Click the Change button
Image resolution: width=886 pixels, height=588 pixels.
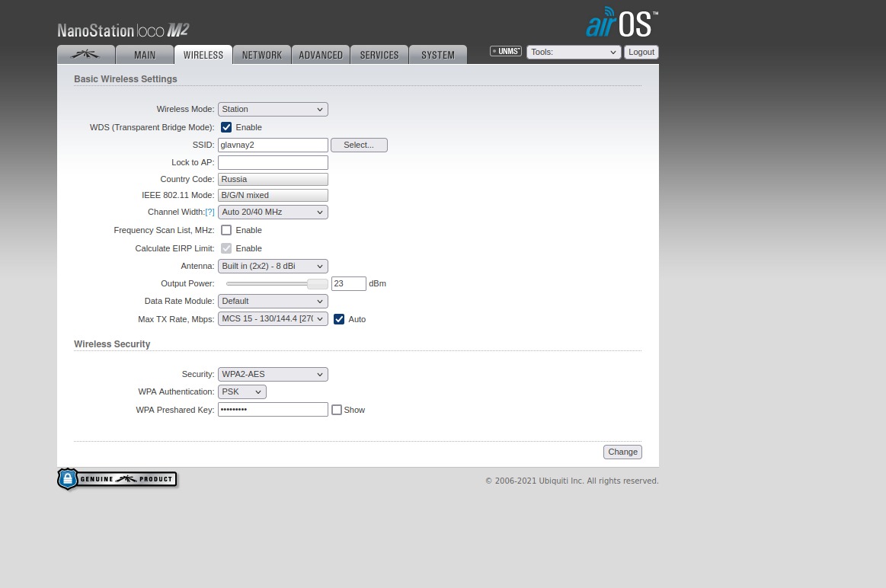point(622,452)
